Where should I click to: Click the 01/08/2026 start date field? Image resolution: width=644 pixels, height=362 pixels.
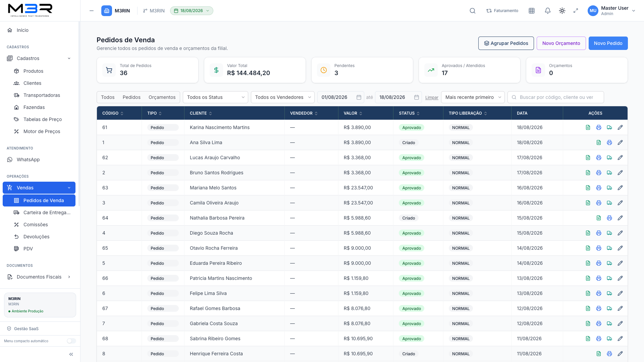coord(340,97)
